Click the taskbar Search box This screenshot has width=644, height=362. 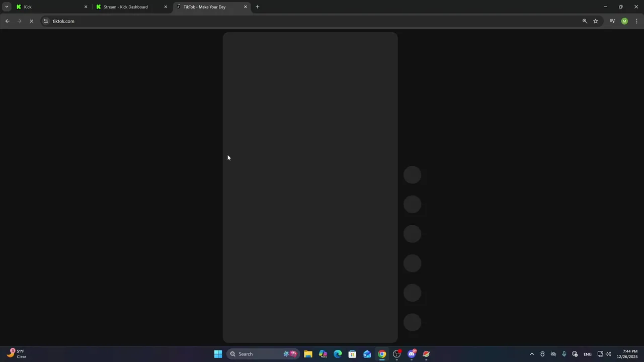point(263,354)
